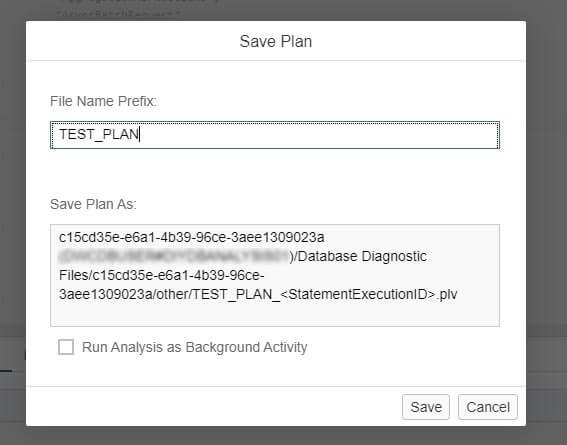This screenshot has height=445, width=567.
Task: Click the Save Plan As path box
Action: 275,275
